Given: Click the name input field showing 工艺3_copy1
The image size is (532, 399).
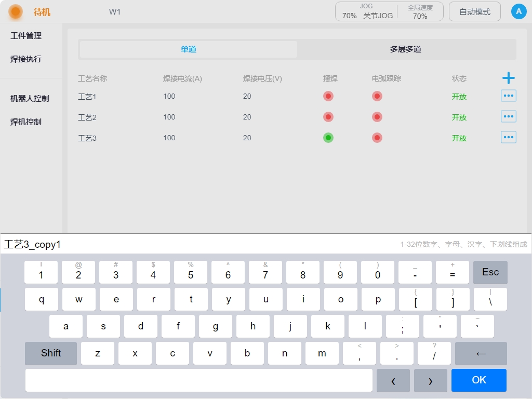Looking at the screenshot, I should pos(197,244).
